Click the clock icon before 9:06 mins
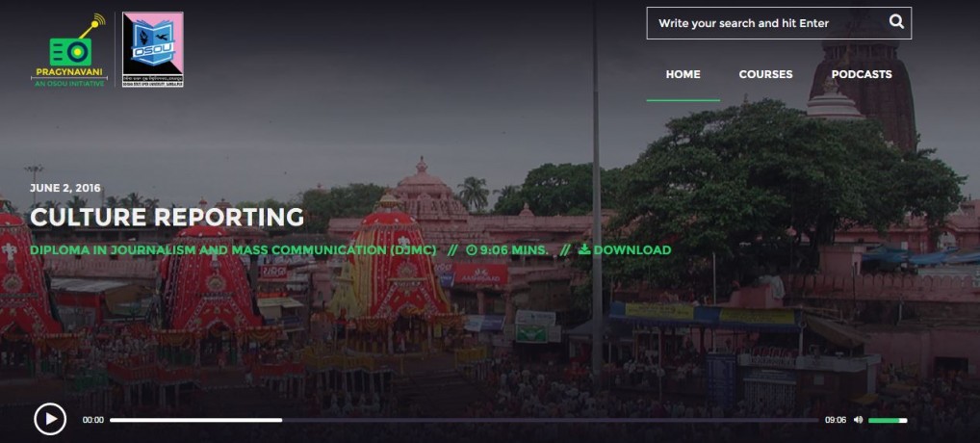The image size is (980, 443). pos(472,250)
